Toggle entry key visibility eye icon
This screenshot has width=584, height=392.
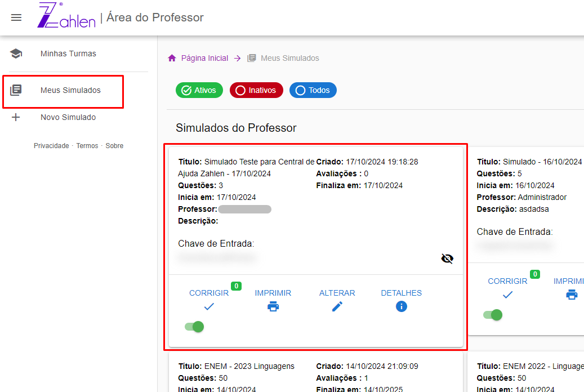447,259
